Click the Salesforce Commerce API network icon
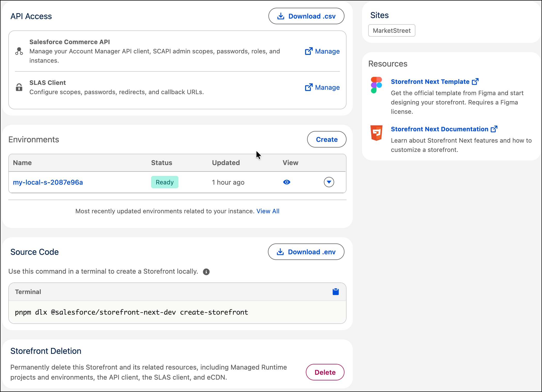Screen dimensions: 542x392 (x=19, y=51)
